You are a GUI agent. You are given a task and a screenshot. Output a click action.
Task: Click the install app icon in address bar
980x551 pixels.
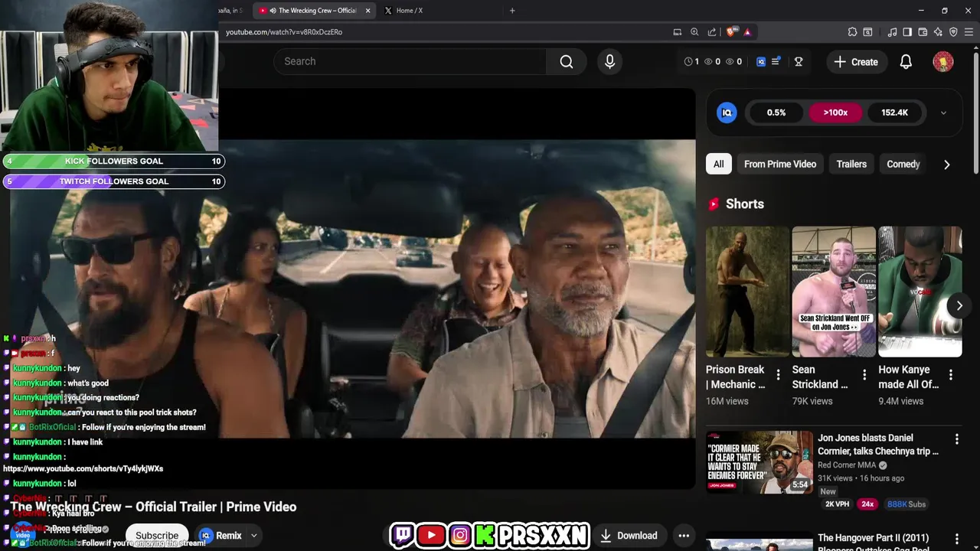[x=678, y=32]
